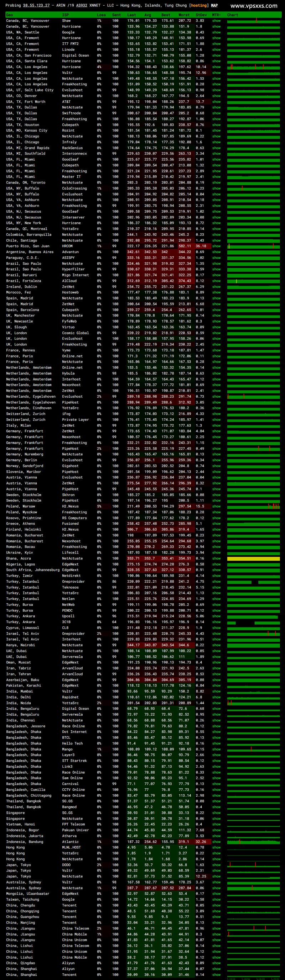Click show MTR for Indonesia, Bandung Atlantic

pos(216,842)
